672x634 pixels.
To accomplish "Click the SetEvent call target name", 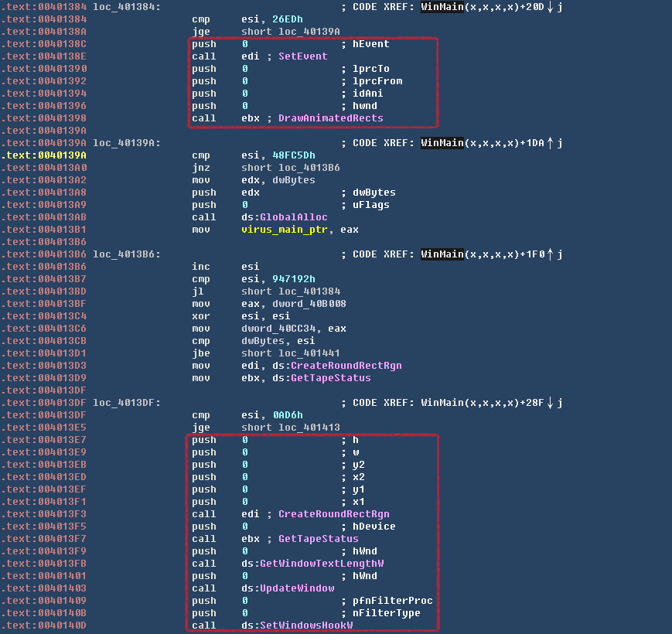I will 302,56.
